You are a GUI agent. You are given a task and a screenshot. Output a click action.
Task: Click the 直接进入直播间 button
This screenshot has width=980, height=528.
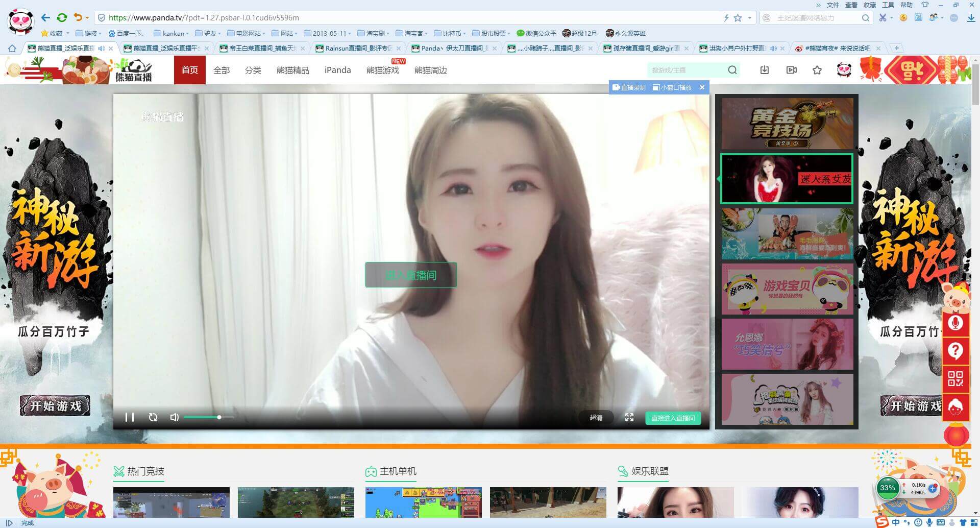(673, 418)
